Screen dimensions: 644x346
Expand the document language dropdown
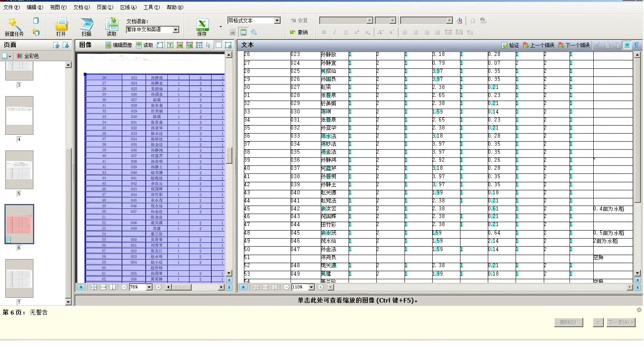(176, 30)
